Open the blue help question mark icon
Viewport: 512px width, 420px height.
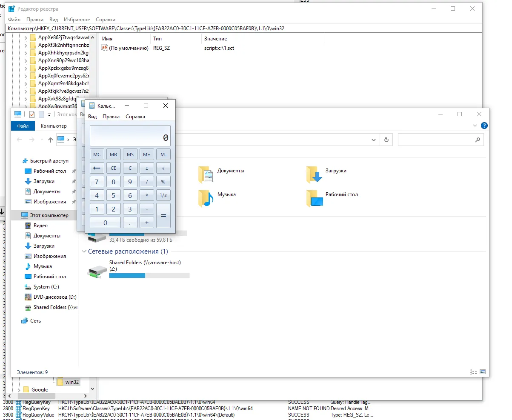coord(484,126)
